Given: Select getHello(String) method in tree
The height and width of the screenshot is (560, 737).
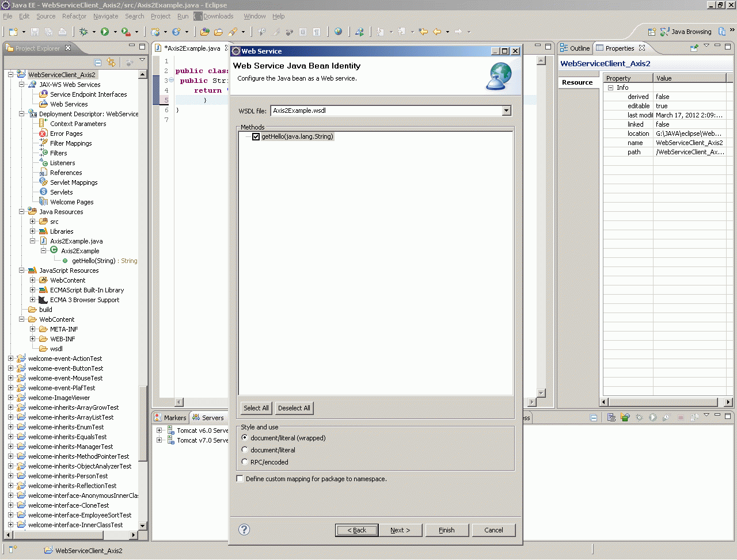Looking at the screenshot, I should coord(94,261).
